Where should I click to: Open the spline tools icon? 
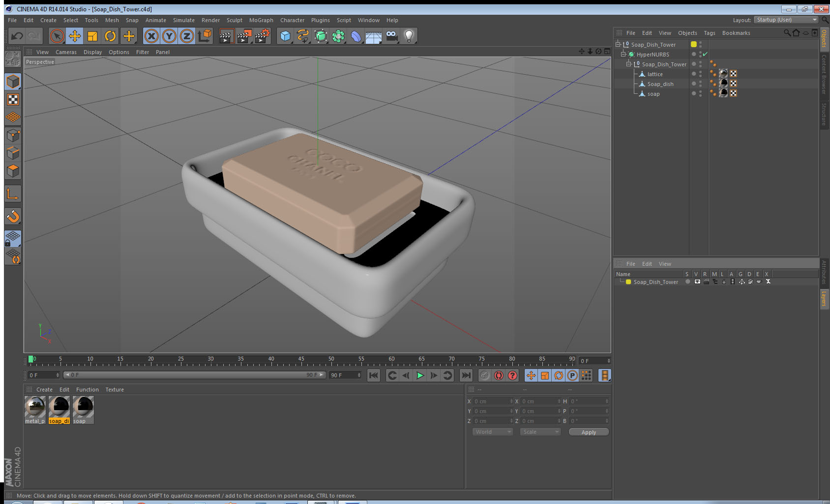point(303,36)
